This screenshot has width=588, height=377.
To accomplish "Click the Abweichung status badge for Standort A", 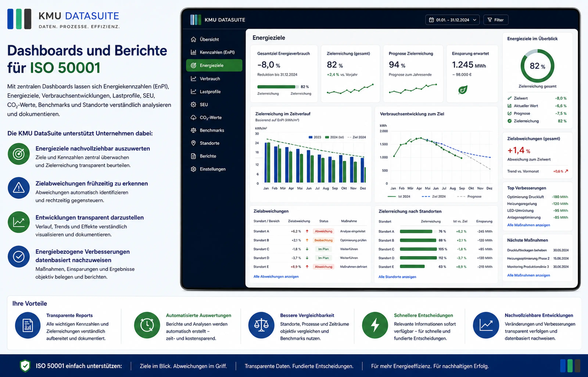I will point(323,231).
